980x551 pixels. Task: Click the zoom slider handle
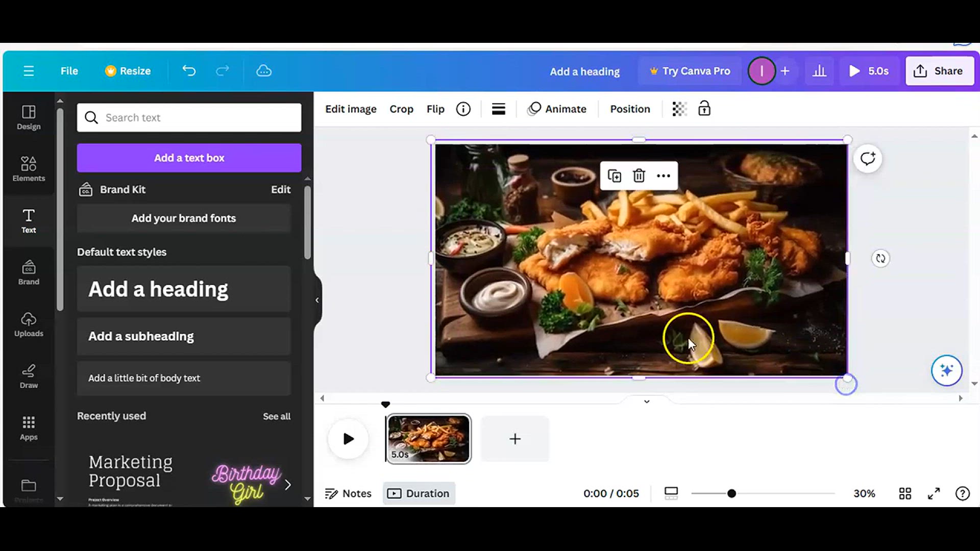(x=731, y=494)
